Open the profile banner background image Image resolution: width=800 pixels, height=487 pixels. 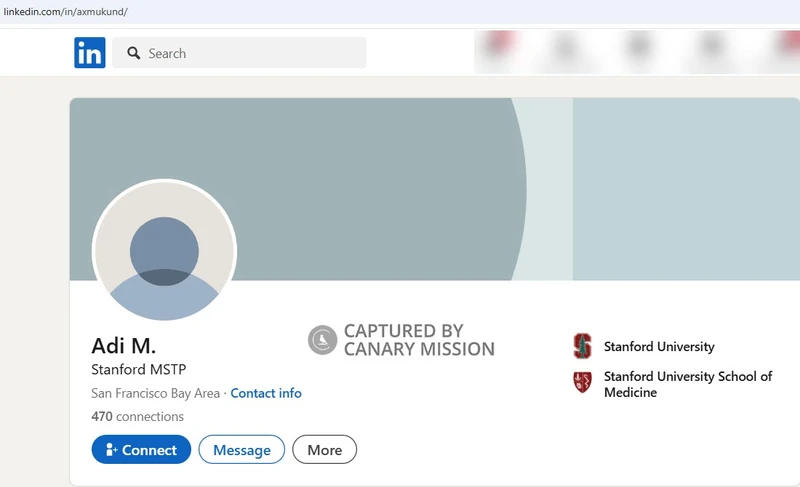[435, 189]
